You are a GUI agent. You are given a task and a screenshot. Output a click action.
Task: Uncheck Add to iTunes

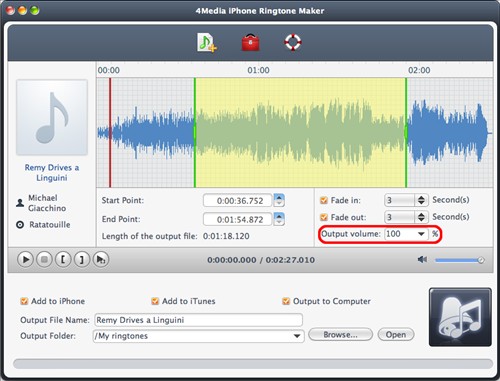pyautogui.click(x=155, y=301)
